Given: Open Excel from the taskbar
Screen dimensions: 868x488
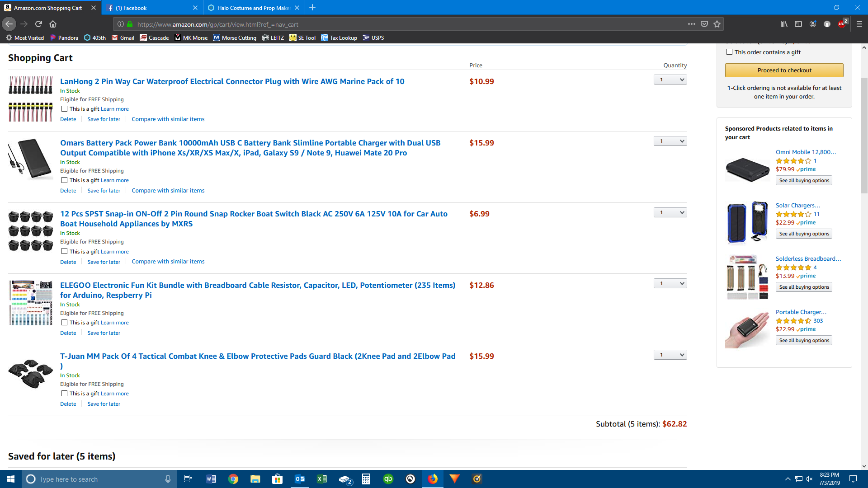Looking at the screenshot, I should point(322,479).
